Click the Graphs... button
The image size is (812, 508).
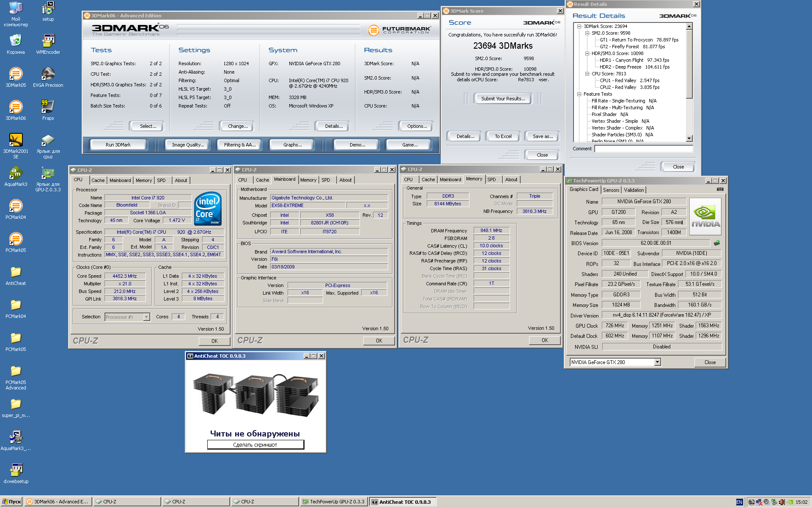coord(293,145)
